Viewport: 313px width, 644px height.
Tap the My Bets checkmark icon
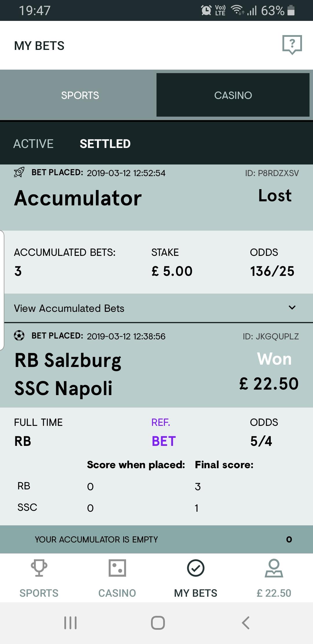pos(196,568)
